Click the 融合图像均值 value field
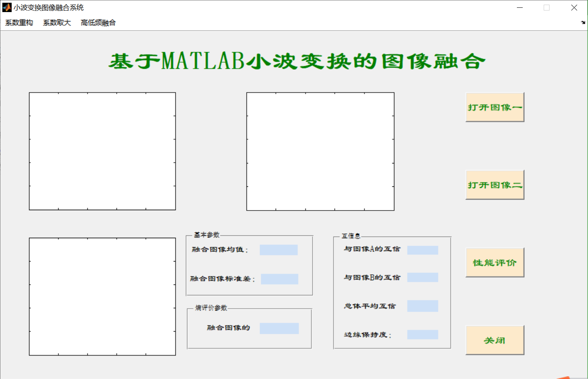The image size is (588, 379). pyautogui.click(x=278, y=249)
